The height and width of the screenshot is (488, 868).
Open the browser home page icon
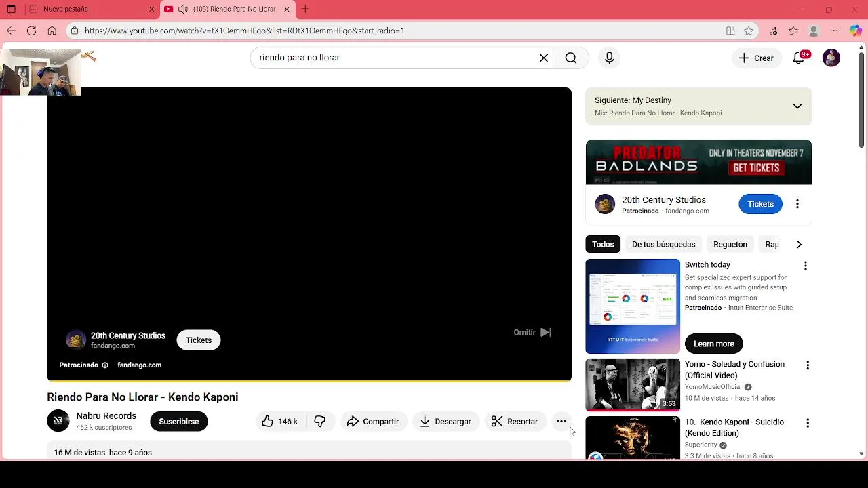tap(52, 30)
